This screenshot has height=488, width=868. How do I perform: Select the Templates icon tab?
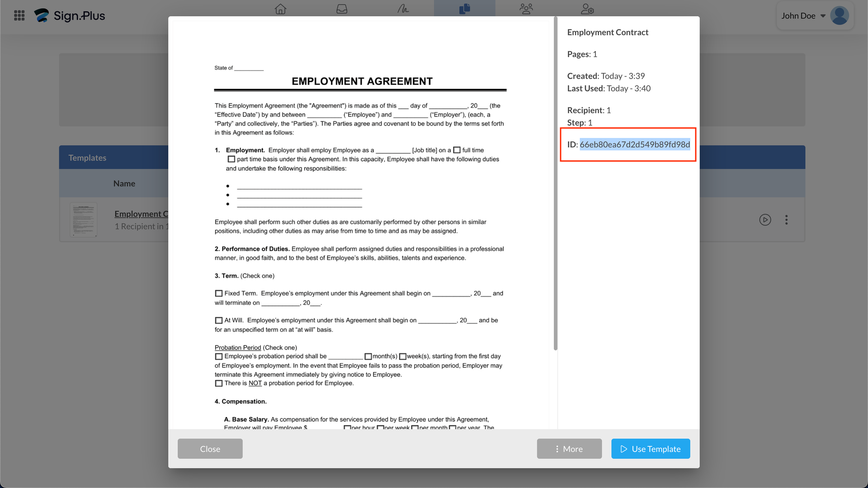point(464,9)
